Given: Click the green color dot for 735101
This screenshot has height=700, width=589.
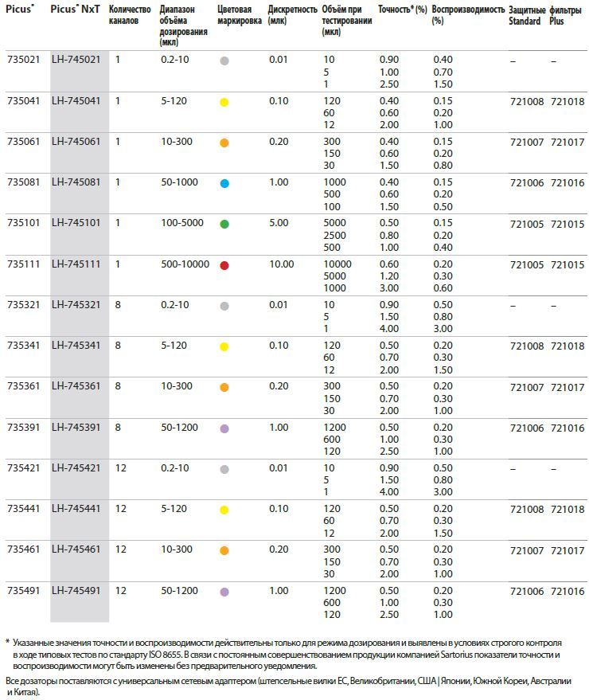Looking at the screenshot, I should click(x=224, y=225).
